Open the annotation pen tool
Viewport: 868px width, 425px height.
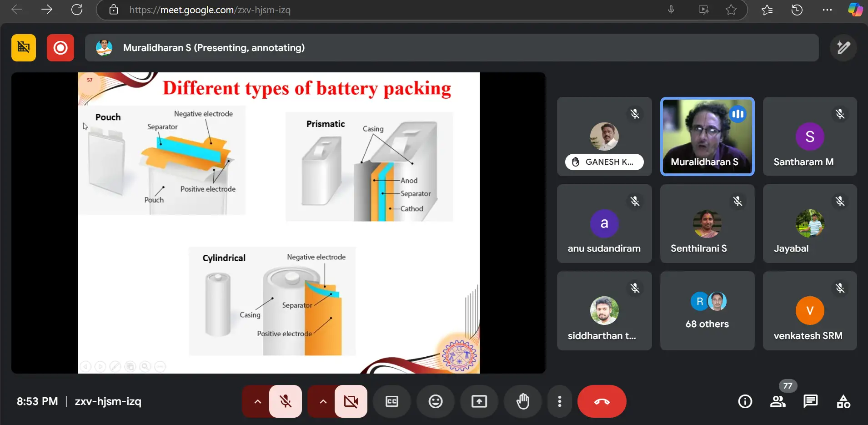[x=843, y=48]
